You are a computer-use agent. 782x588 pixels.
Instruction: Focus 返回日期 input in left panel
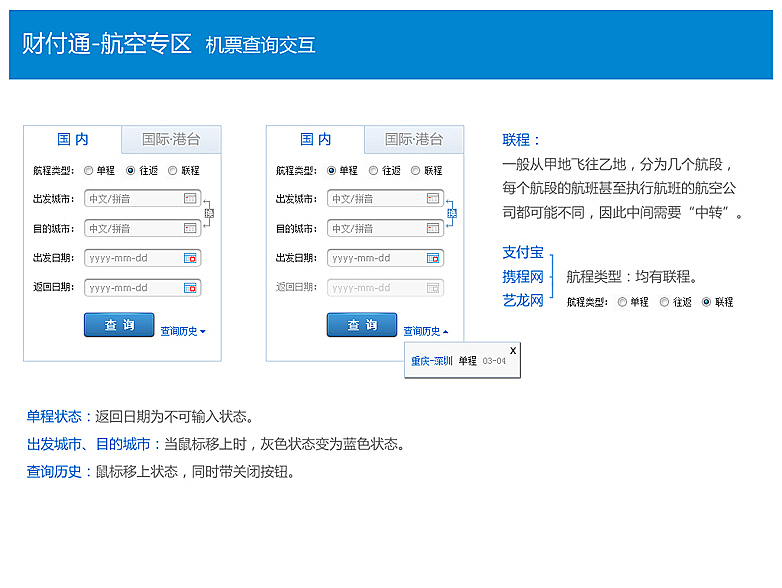pos(143,288)
